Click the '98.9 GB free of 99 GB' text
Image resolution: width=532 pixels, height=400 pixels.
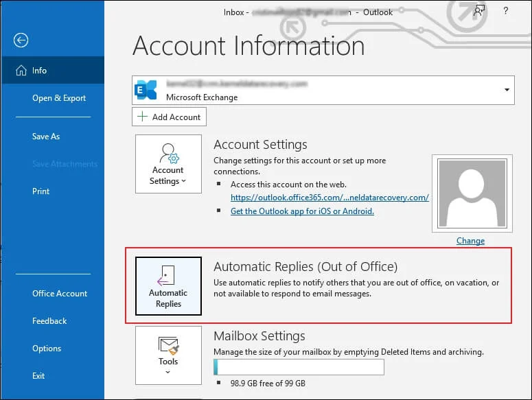tap(268, 384)
